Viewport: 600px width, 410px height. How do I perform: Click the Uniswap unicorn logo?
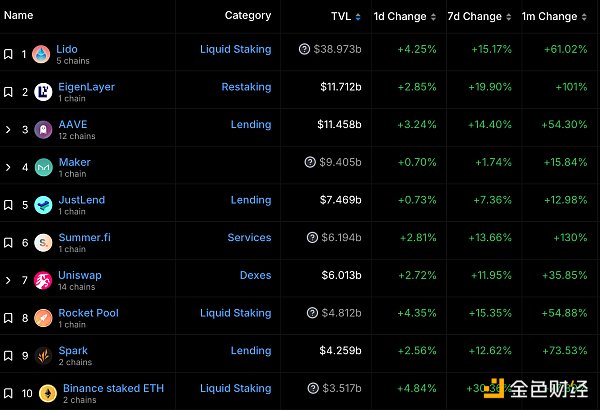44,280
